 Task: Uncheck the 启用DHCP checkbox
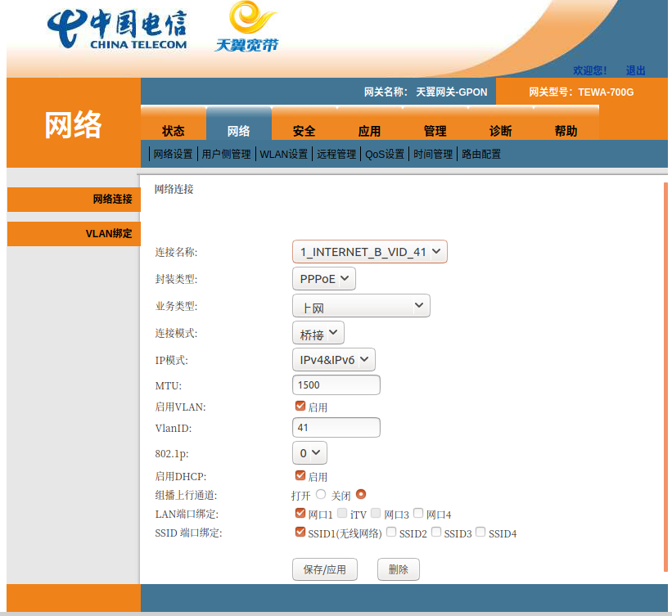300,475
